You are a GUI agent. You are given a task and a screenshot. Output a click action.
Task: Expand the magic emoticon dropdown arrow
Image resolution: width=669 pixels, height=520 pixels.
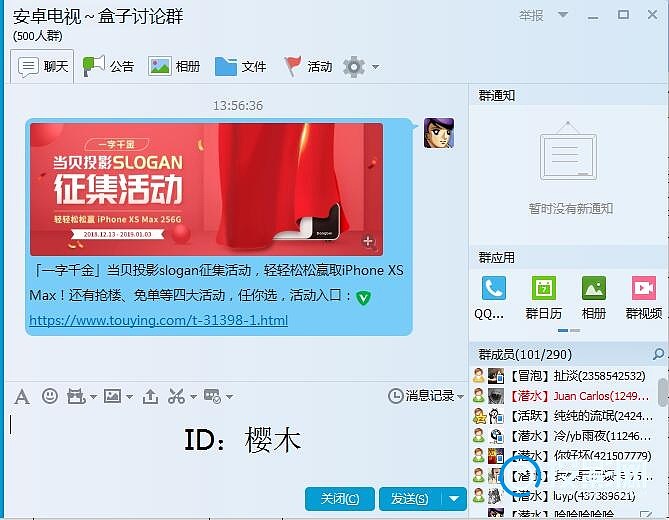[93, 397]
